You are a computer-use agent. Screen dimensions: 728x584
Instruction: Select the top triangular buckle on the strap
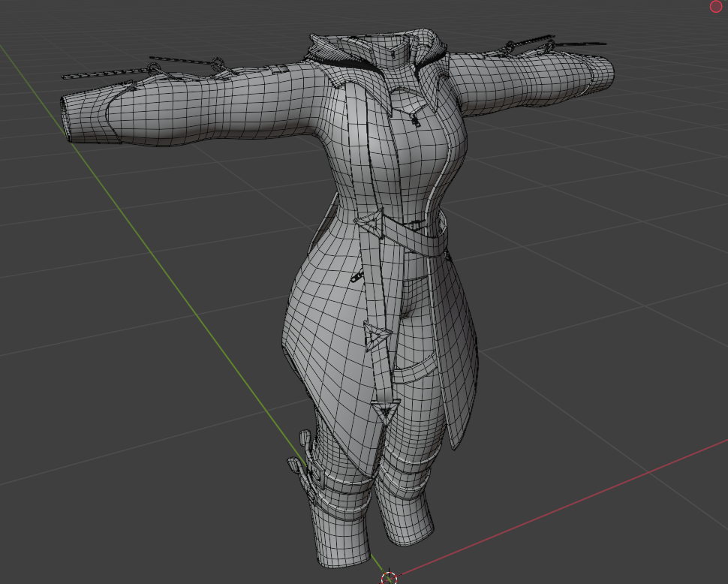[x=370, y=223]
